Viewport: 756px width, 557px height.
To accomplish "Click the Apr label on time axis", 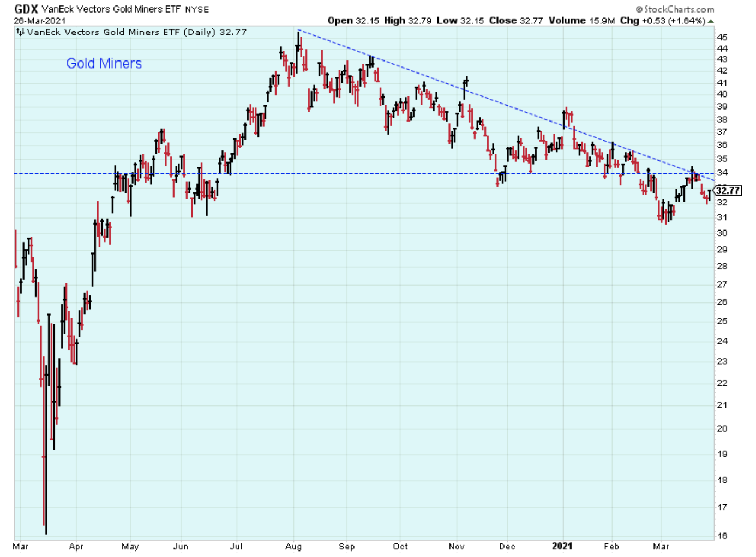I will pos(76,547).
